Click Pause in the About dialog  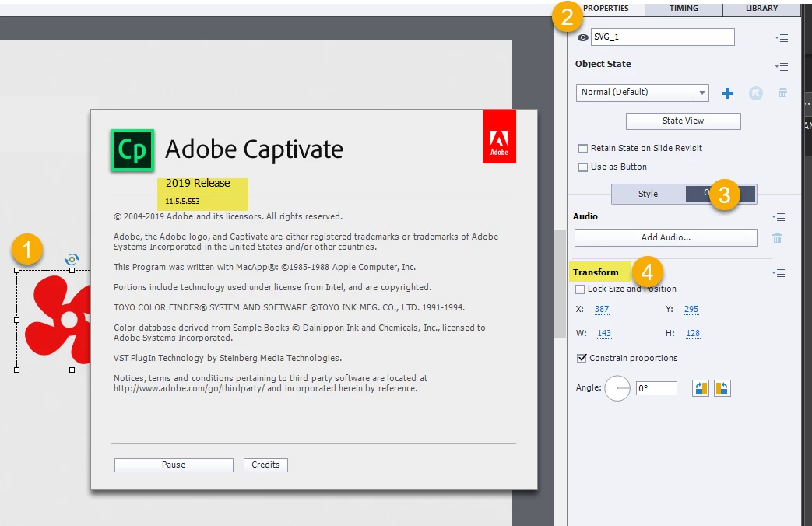(x=174, y=465)
